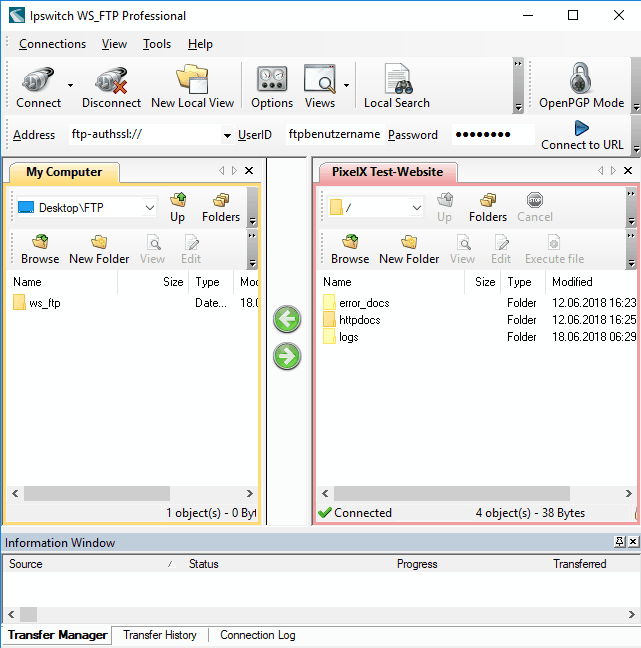
Task: Expand the Connect button dropdown arrow
Action: 70,86
